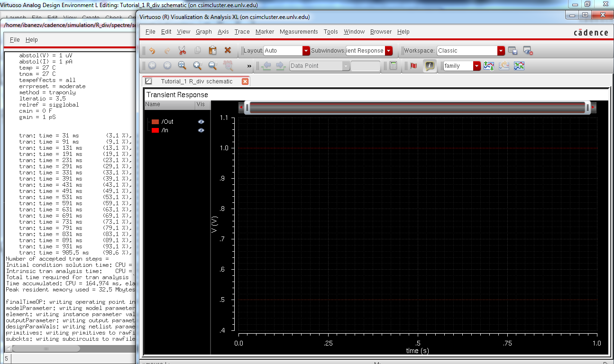The image size is (614, 364).
Task: Open the Browser menu
Action: (x=381, y=32)
